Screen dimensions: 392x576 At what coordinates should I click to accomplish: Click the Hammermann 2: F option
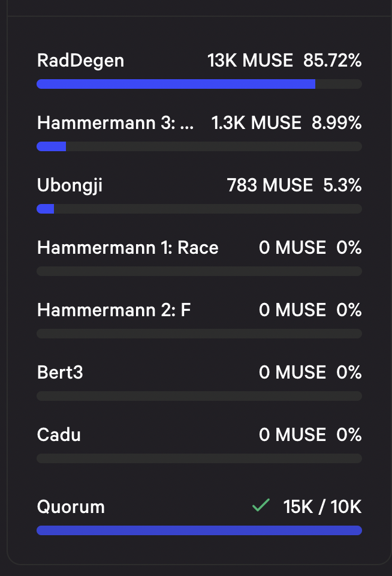[x=114, y=310]
